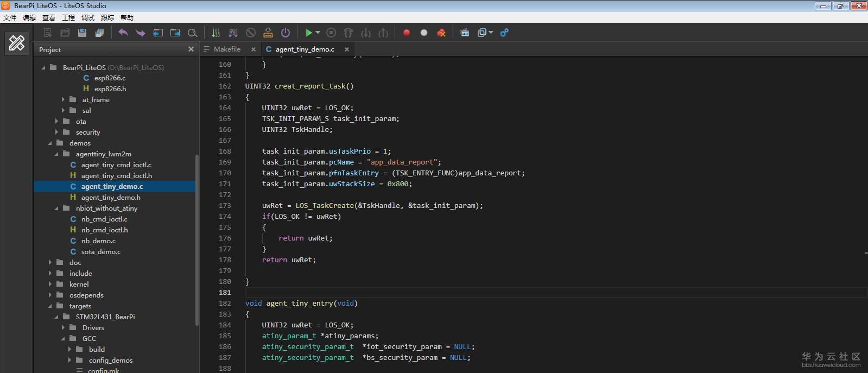Viewport: 868px width, 373px height.
Task: Click the red breakpoint circle icon
Action: point(407,33)
